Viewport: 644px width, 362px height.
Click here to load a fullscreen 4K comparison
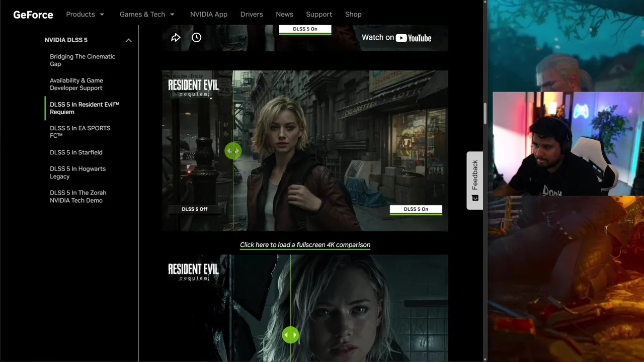pos(305,245)
